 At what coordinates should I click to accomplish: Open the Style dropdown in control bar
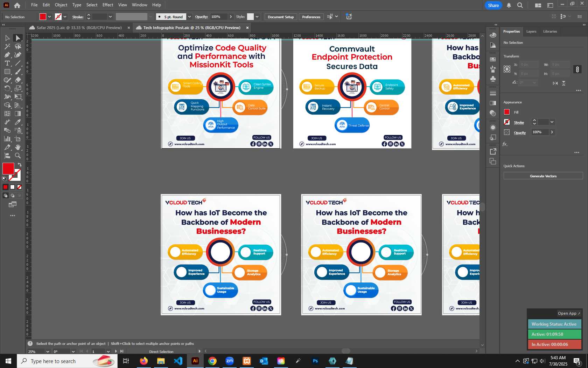(x=257, y=16)
